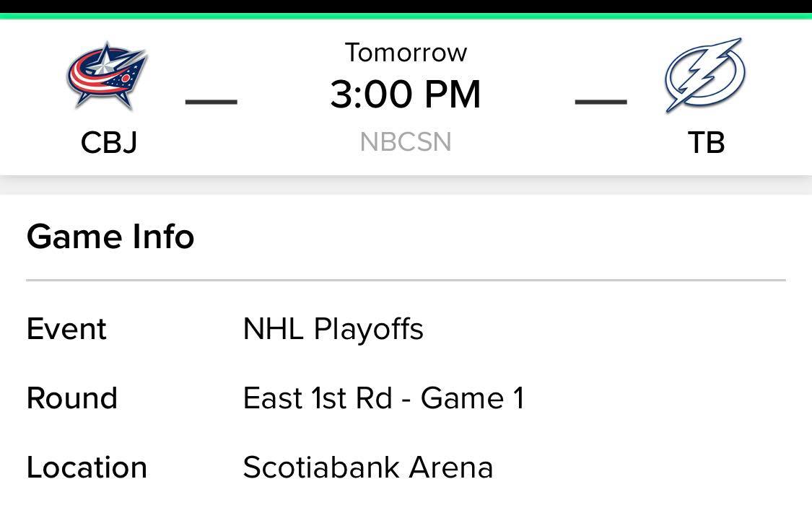Tap the divider under Game Info

point(406,280)
